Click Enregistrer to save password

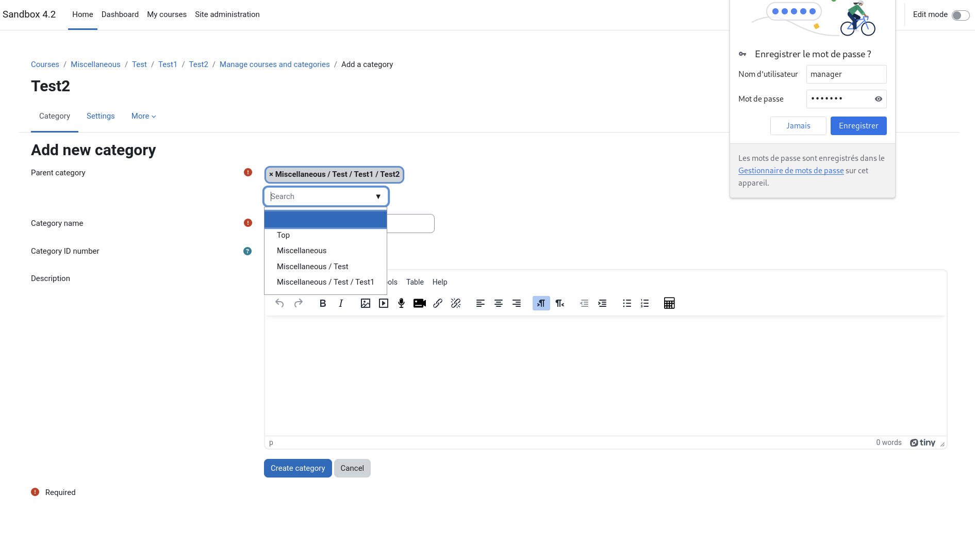coord(858,126)
